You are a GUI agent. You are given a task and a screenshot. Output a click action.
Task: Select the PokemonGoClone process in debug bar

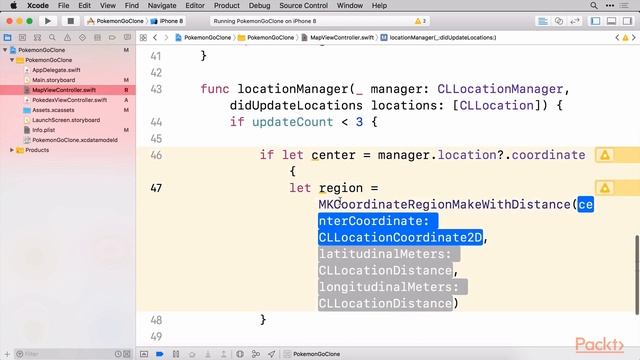coord(312,354)
